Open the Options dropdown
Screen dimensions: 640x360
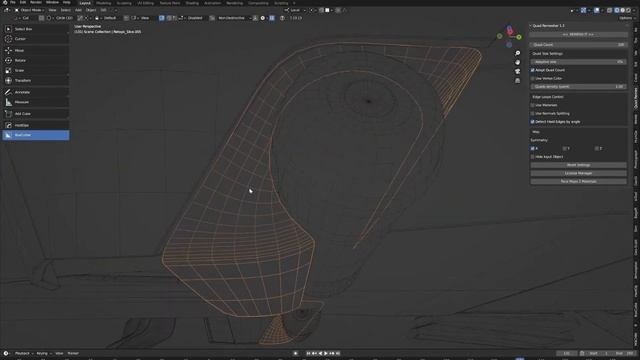[x=626, y=18]
